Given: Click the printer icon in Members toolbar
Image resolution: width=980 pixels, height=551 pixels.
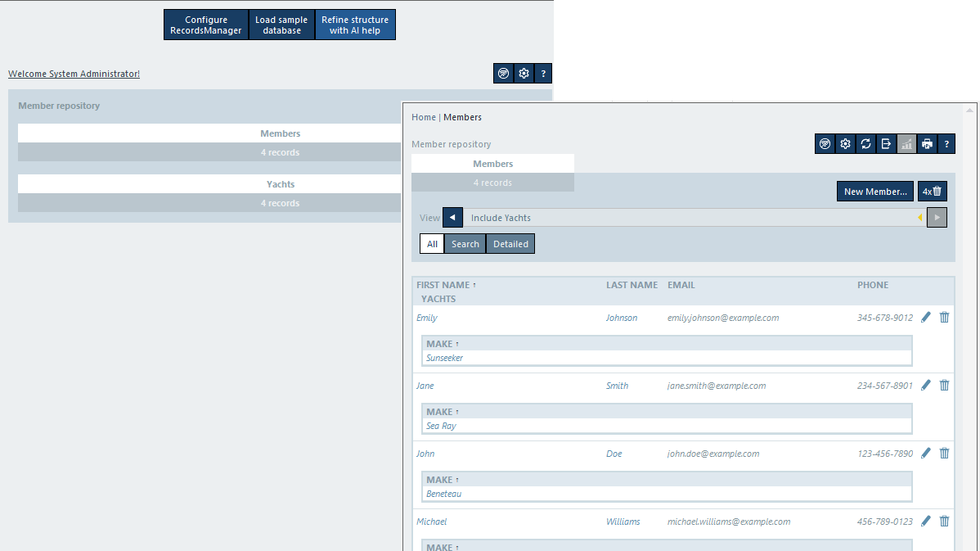Looking at the screenshot, I should [927, 144].
